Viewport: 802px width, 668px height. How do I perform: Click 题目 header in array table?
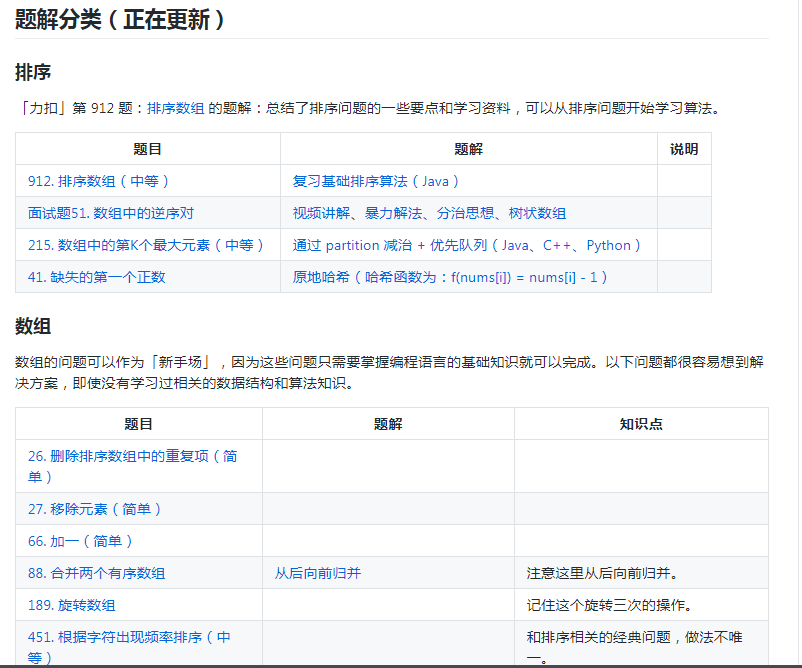(x=139, y=424)
